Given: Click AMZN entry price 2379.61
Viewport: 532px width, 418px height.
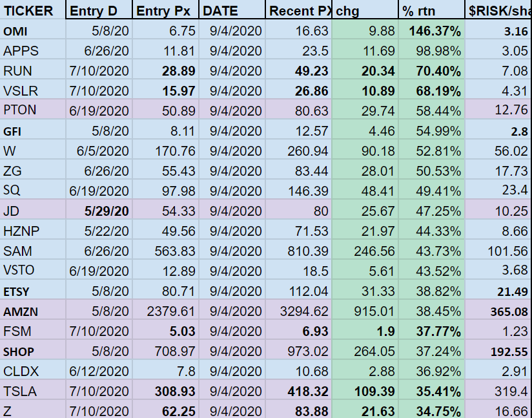Looking at the screenshot, I should (x=165, y=309).
